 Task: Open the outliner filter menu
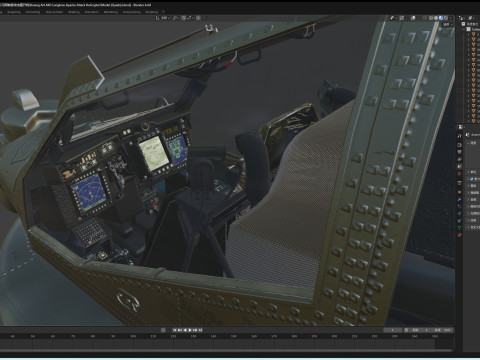pyautogui.click(x=471, y=18)
